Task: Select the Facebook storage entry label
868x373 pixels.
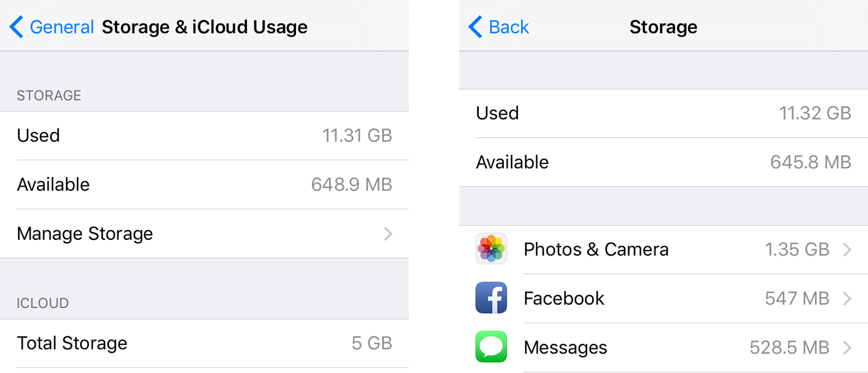Action: [x=563, y=298]
